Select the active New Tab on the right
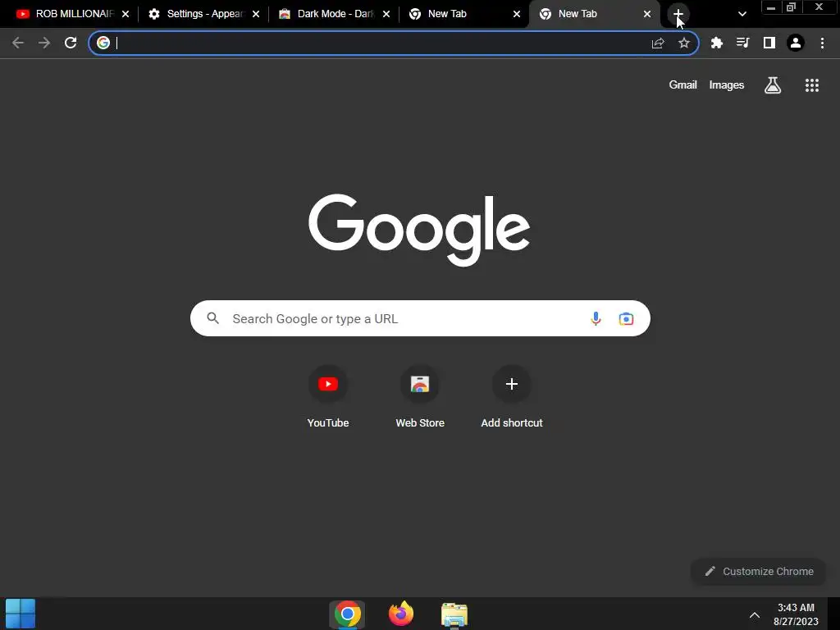Screen dimensions: 840x630 coord(595,14)
